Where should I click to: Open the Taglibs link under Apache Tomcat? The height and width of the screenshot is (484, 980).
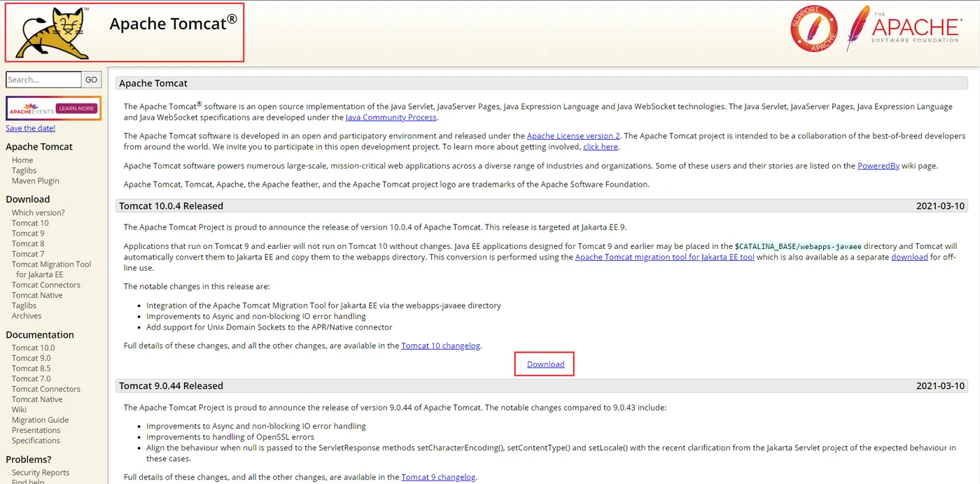(x=24, y=171)
